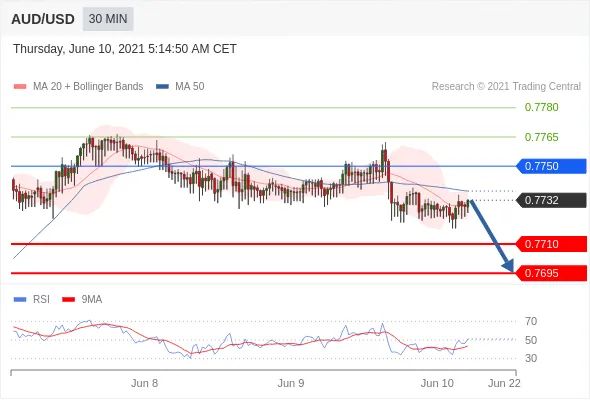Image resolution: width=590 pixels, height=400 pixels.
Task: Click the AUD/USD pair title
Action: pyautogui.click(x=43, y=19)
